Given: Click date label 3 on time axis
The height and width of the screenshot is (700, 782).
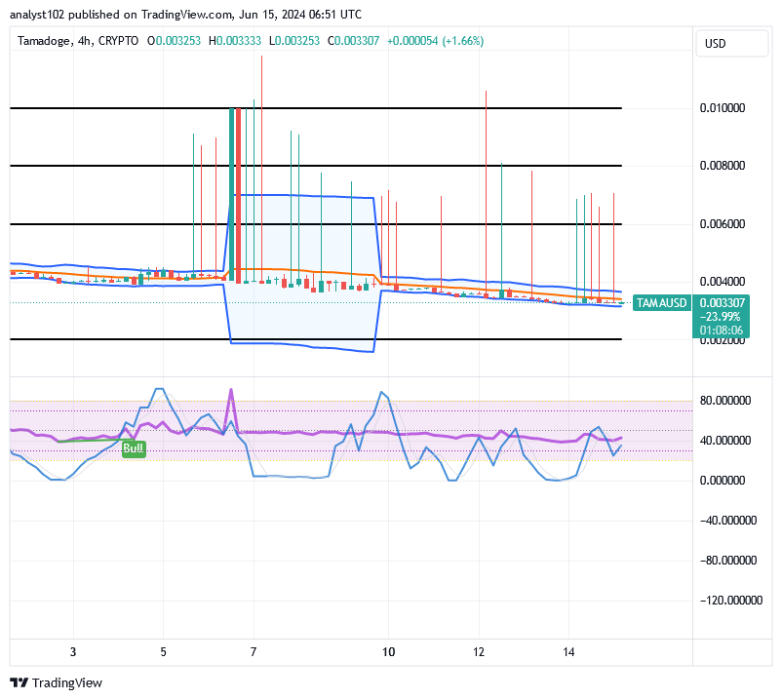Looking at the screenshot, I should click(x=73, y=651).
